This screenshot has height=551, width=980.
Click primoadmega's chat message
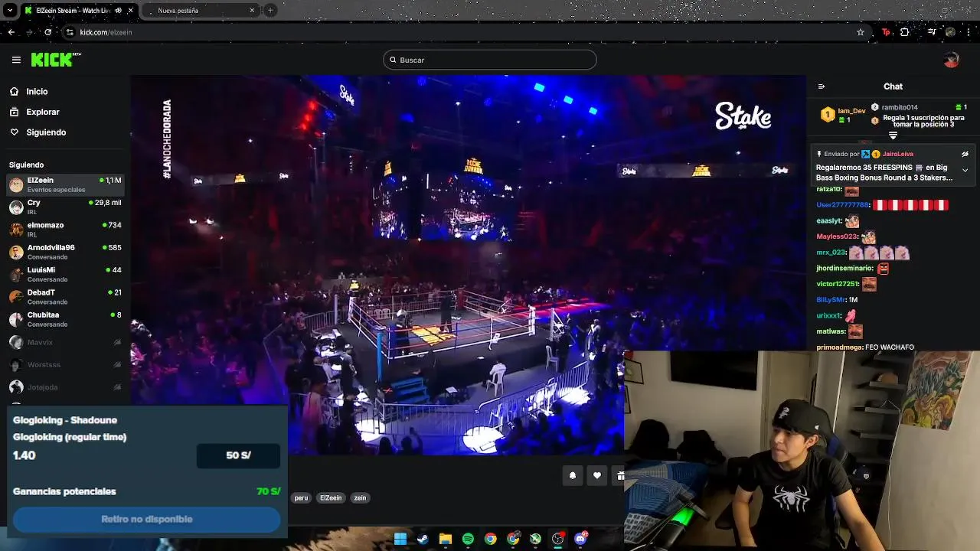coord(865,347)
